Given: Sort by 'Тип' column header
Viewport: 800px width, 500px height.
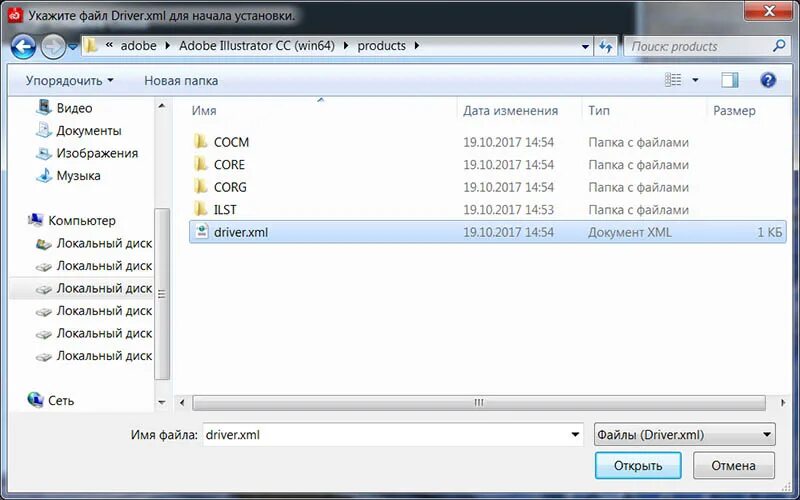Looking at the screenshot, I should [598, 111].
